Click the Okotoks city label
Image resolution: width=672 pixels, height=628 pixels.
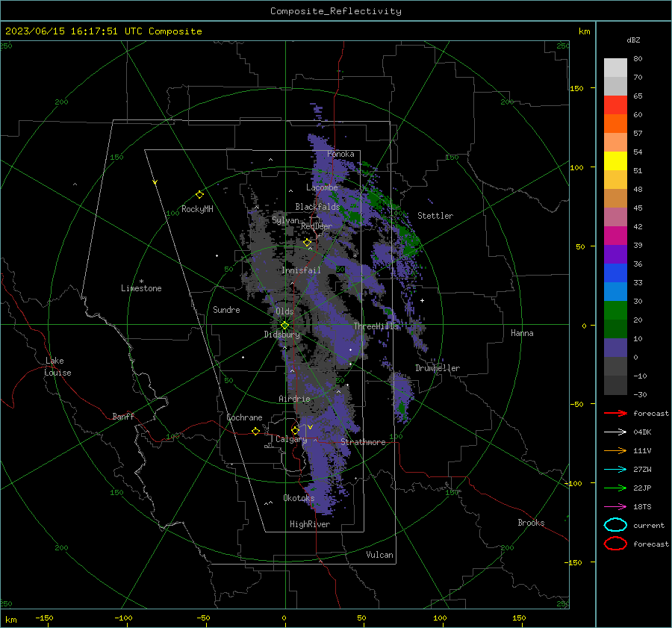click(x=299, y=497)
